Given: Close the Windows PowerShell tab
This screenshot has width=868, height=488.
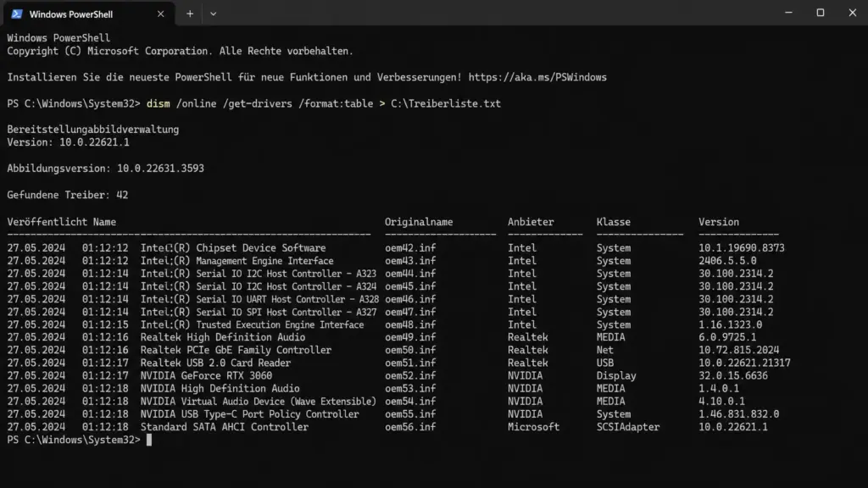Looking at the screenshot, I should pyautogui.click(x=160, y=14).
